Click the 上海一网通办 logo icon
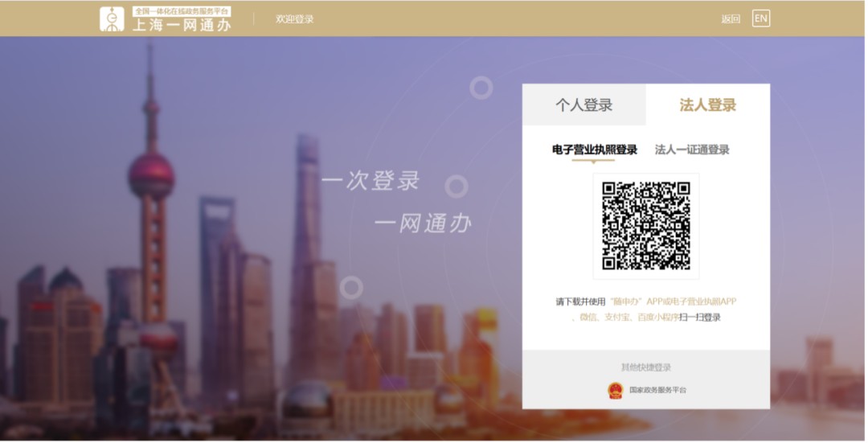 112,19
